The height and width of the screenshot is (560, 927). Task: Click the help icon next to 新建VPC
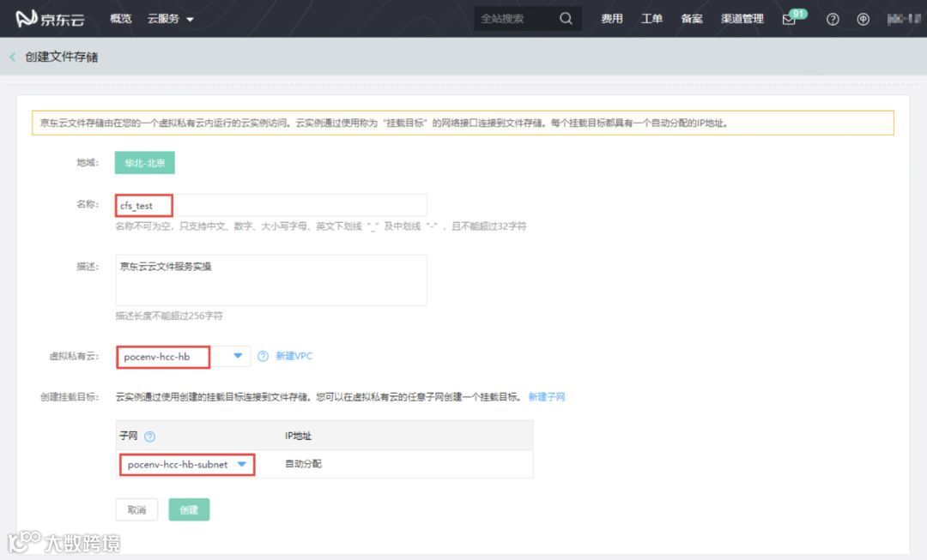pyautogui.click(x=264, y=356)
